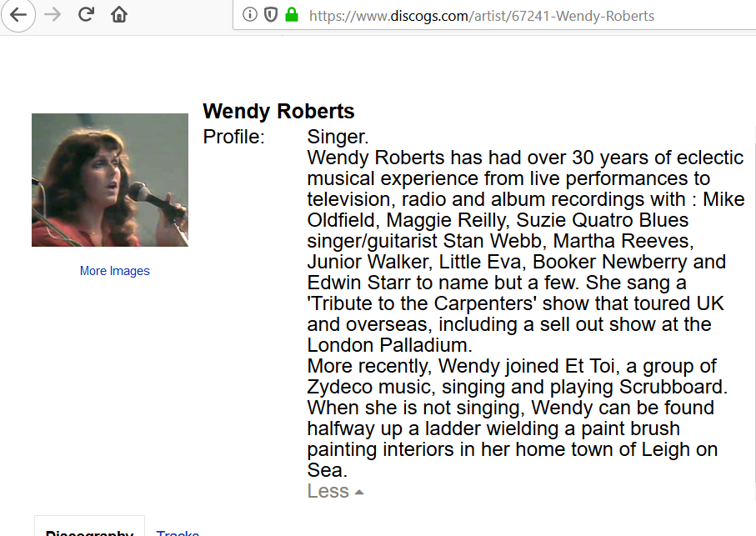This screenshot has width=756, height=536.
Task: Open Wendy Roberts artist photo
Action: 110,180
